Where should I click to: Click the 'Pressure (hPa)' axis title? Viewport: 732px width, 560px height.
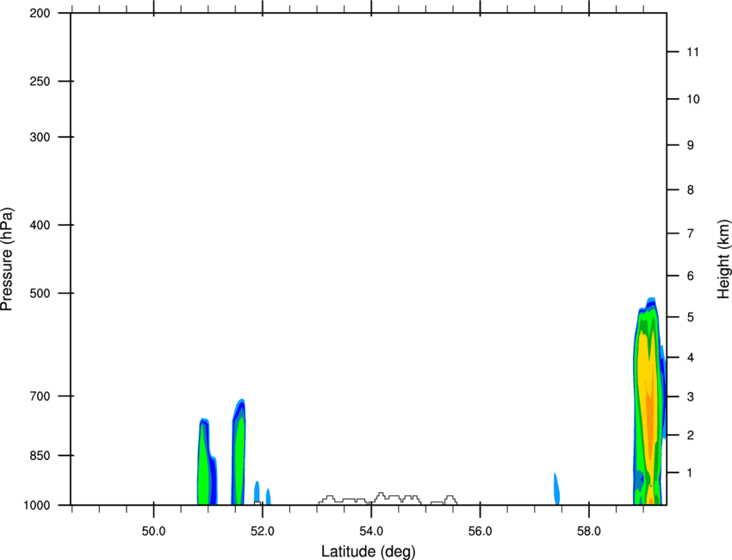pos(7,259)
